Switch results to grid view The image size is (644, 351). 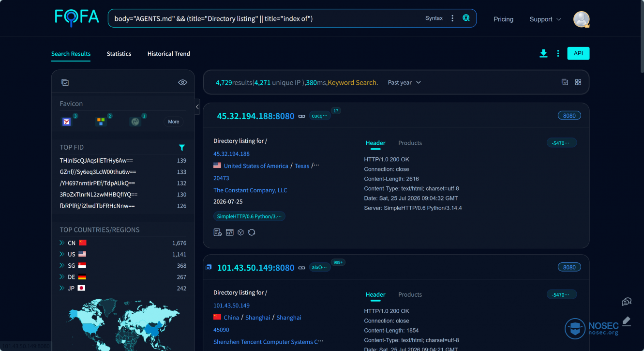pyautogui.click(x=578, y=82)
